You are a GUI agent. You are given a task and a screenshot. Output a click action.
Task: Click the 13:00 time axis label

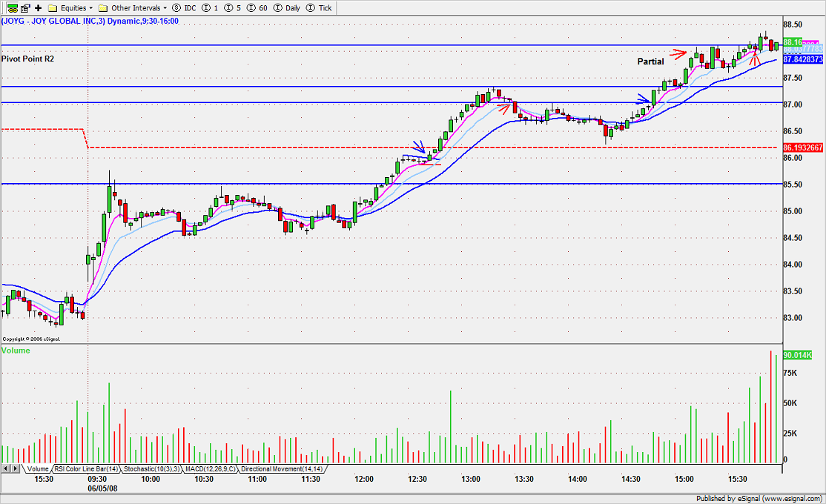470,480
